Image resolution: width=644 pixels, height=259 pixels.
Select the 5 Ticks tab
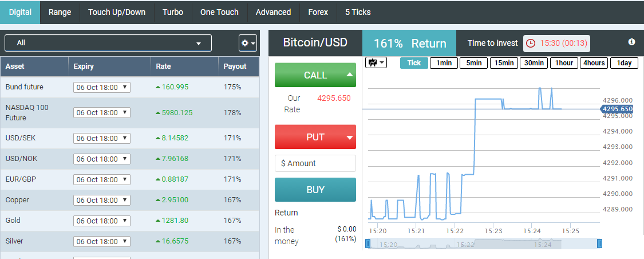[358, 12]
